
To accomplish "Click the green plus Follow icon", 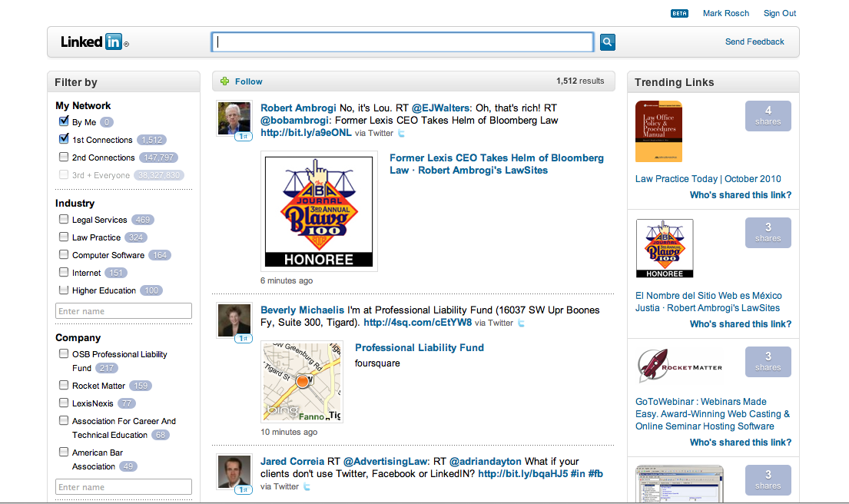I will pyautogui.click(x=224, y=81).
